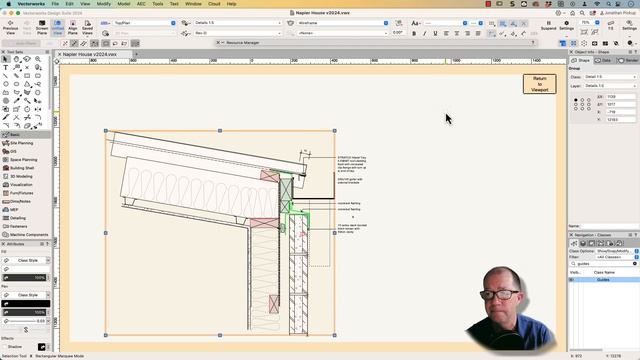Toggle visibility of the Guides class
640x360 pixels.
(571, 280)
